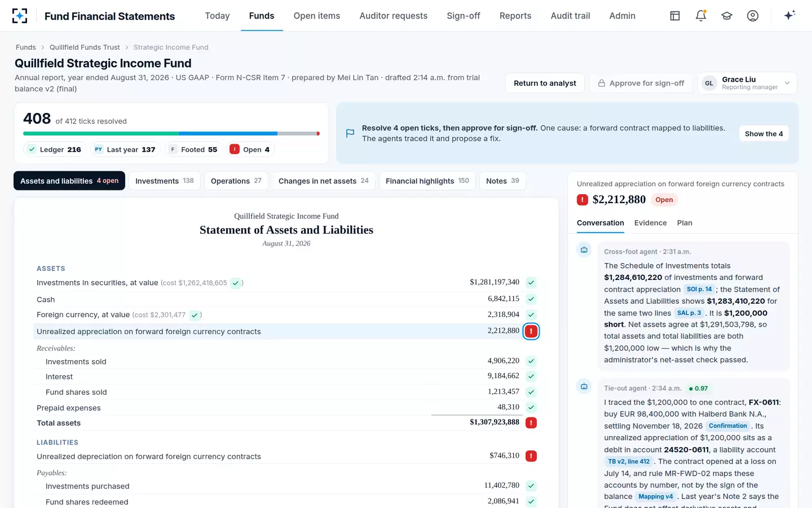Click green tick for Investments in securities value
This screenshot has width=812, height=508.
click(x=531, y=283)
